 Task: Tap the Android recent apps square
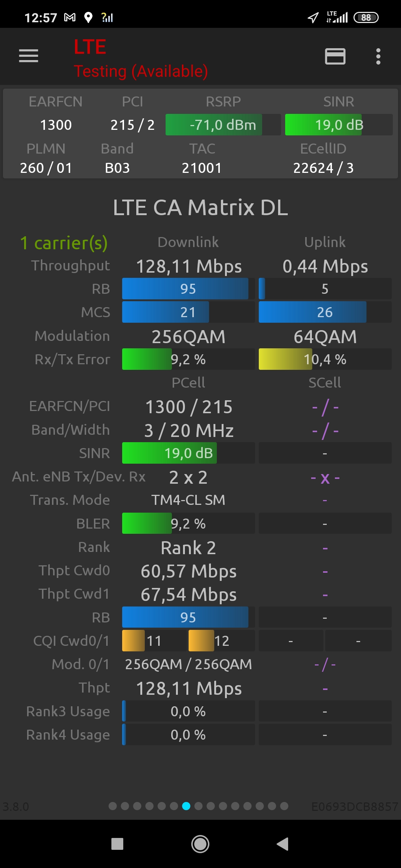pos(117,844)
